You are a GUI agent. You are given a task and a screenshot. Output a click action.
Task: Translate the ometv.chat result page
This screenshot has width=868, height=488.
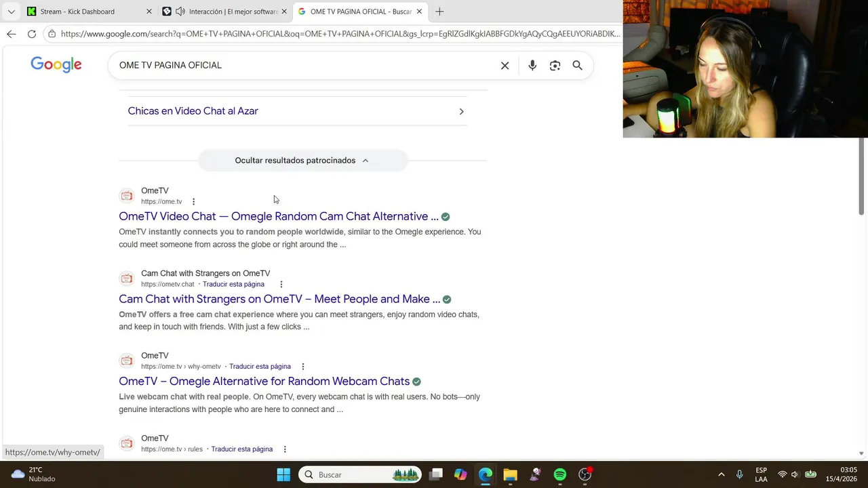pos(233,284)
